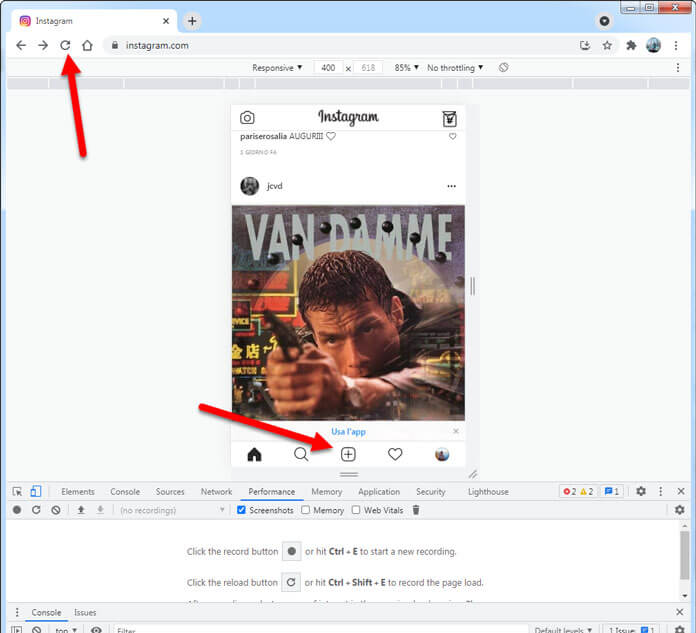Image resolution: width=696 pixels, height=633 pixels.
Task: Create a new post with plus icon
Action: click(x=348, y=454)
